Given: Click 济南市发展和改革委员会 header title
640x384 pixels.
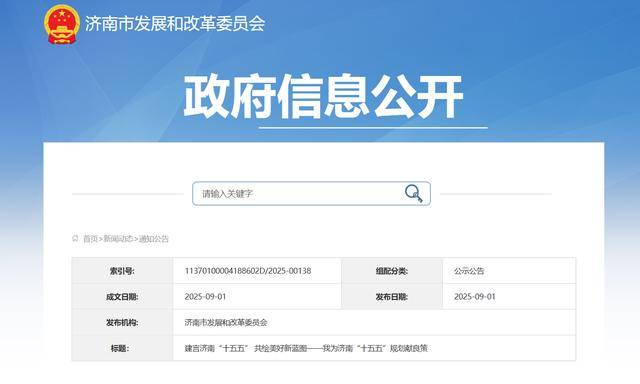Looking at the screenshot, I should [175, 24].
